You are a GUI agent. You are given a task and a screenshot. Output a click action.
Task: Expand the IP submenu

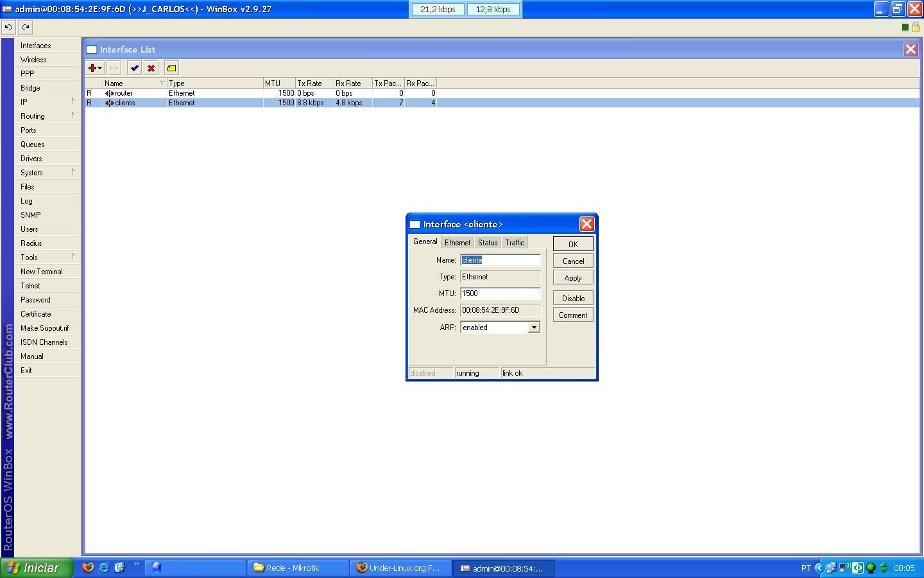[x=73, y=101]
